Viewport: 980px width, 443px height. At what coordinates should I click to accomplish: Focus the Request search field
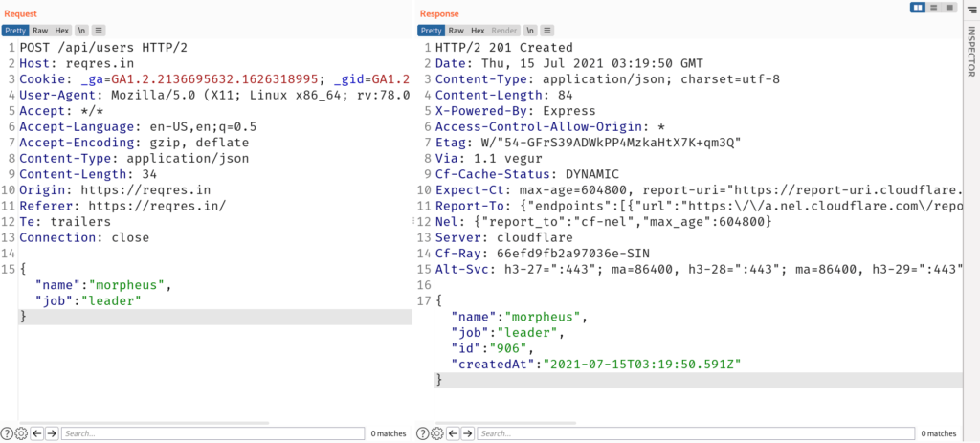click(212, 433)
